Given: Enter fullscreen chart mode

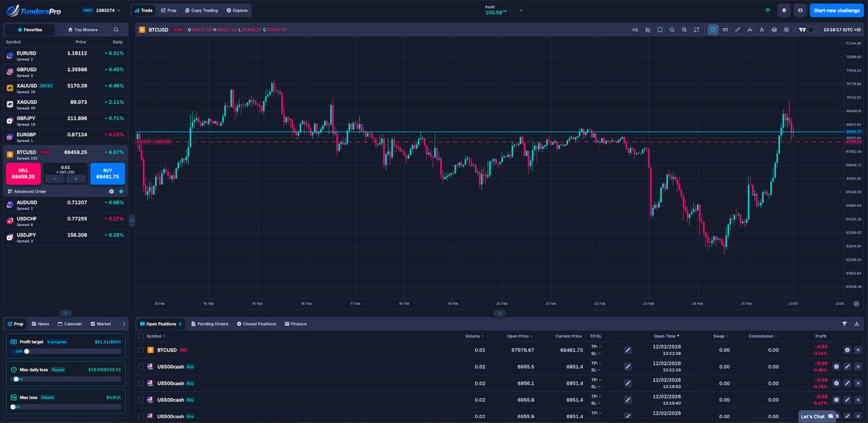Looking at the screenshot, I should [696, 29].
